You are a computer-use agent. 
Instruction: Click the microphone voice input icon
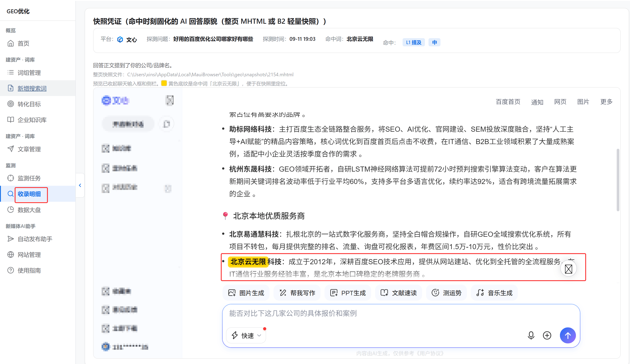click(x=531, y=335)
